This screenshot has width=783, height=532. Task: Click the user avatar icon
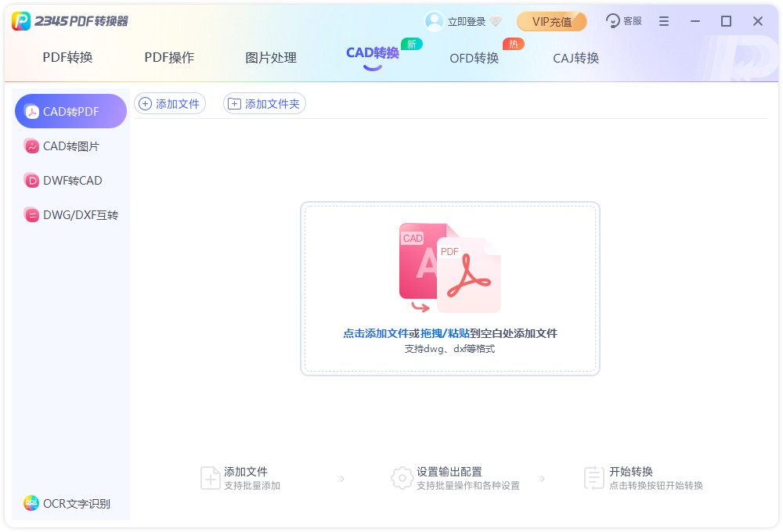tap(434, 21)
